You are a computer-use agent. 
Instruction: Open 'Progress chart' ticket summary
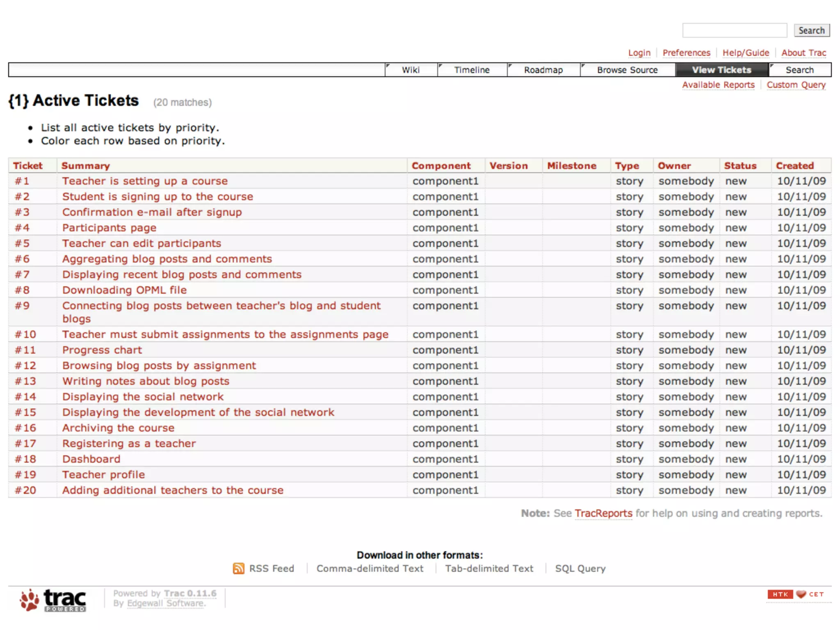pos(102,350)
